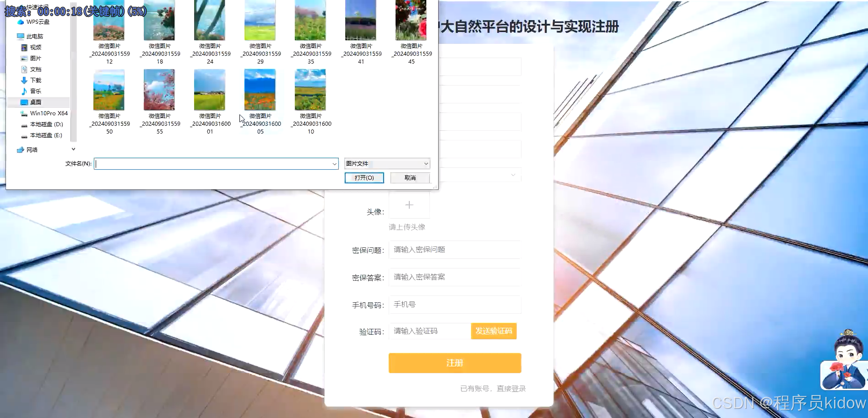Screen dimensions: 868x418
Task: Open the 下载 folder icon
Action: [x=35, y=80]
